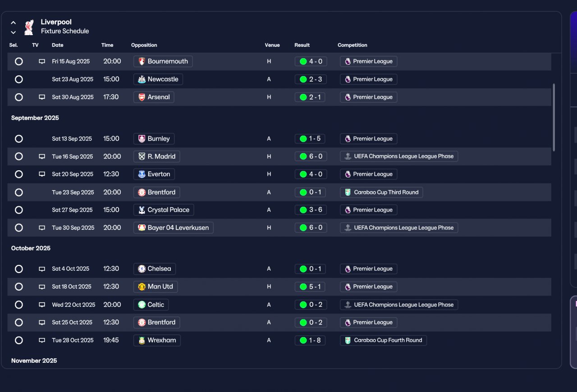577x392 pixels.
Task: Click the TV icon on Celtic fixture
Action: (42, 305)
